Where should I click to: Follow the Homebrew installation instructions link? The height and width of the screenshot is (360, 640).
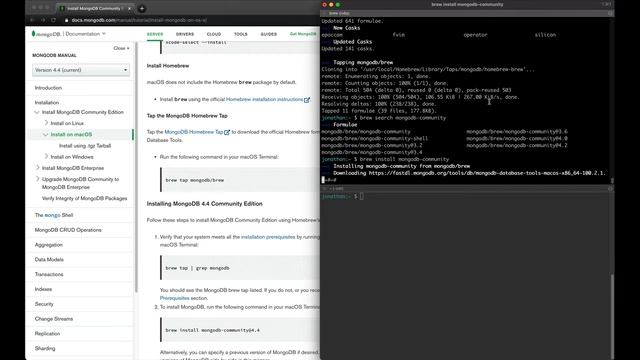(x=268, y=99)
